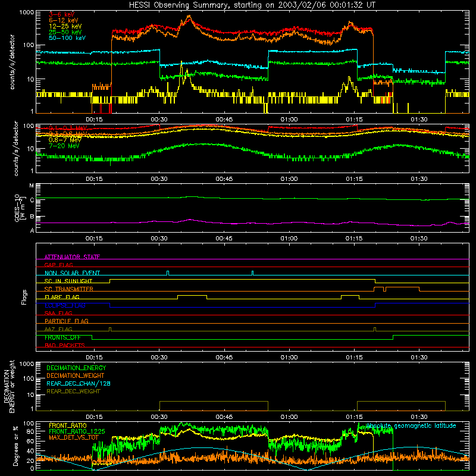Click the SC_TRANSMITTER flag label
This screenshot has width=476, height=476.
[x=69, y=289]
